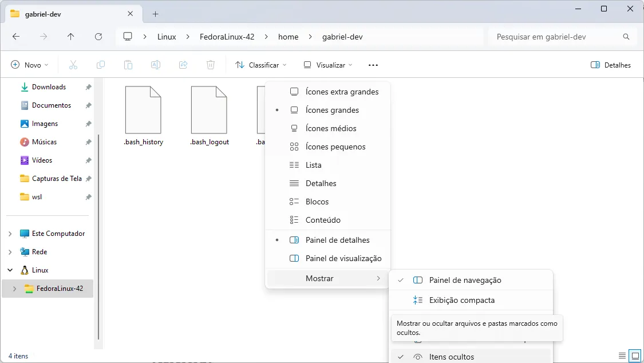Collapse Linux tree node
The height and width of the screenshot is (363, 644).
pyautogui.click(x=10, y=270)
